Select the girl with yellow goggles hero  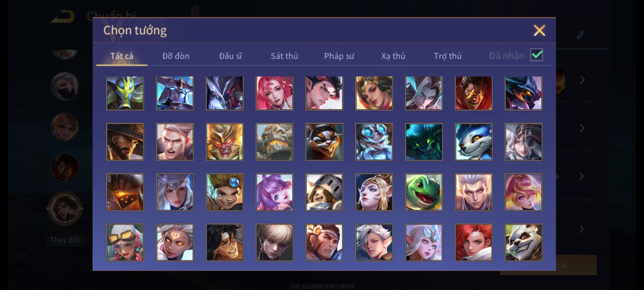[x=125, y=242]
